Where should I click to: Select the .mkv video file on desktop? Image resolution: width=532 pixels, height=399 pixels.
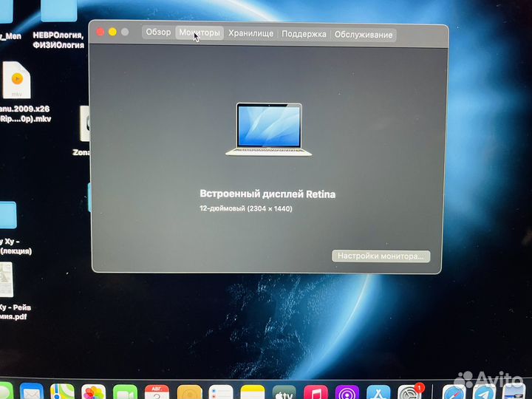(x=16, y=80)
